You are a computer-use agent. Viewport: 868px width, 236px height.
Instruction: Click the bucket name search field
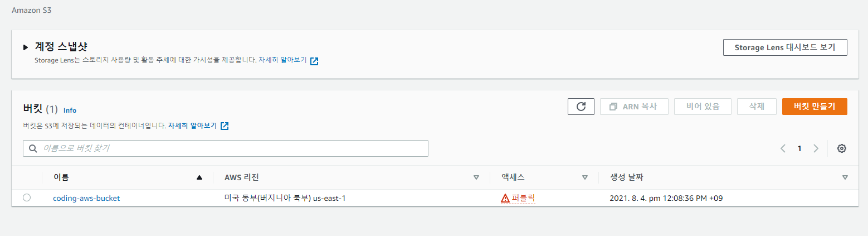pyautogui.click(x=226, y=148)
